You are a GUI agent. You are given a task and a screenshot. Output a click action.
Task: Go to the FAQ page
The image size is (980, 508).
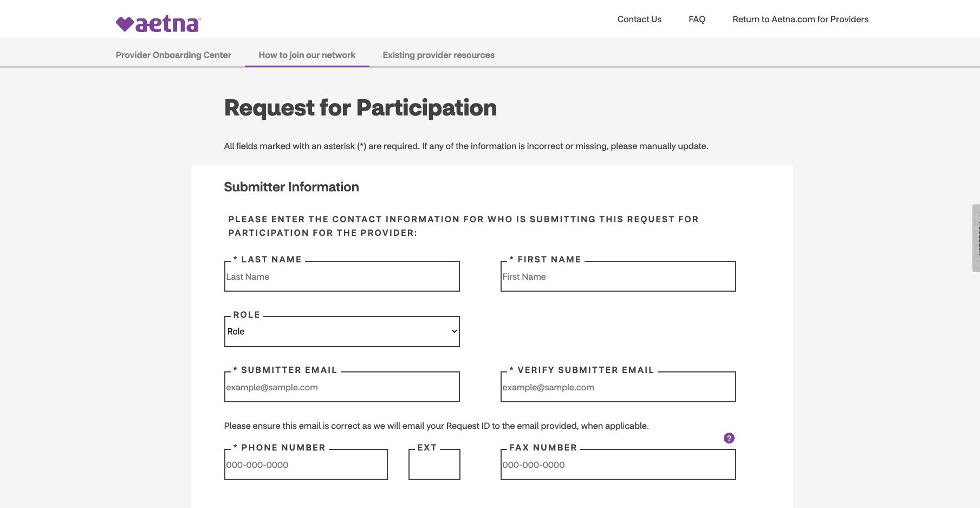pyautogui.click(x=697, y=19)
